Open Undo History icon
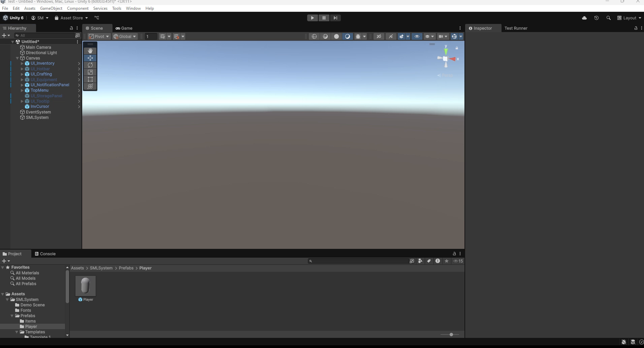The height and width of the screenshot is (348, 644). 597,18
